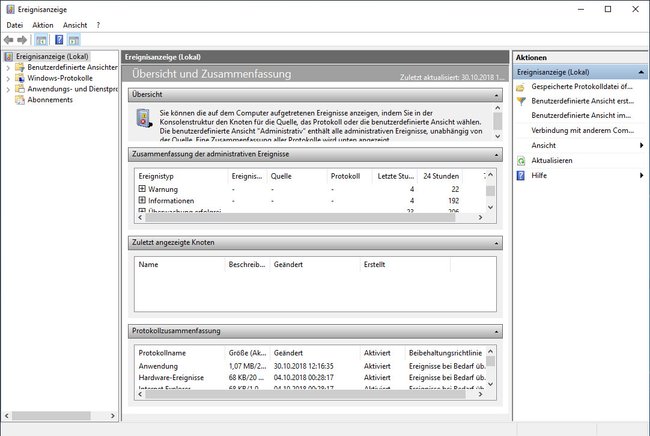The height and width of the screenshot is (436, 650).
Task: Sort by Beibehaltungsrichtlinie column header
Action: (445, 353)
